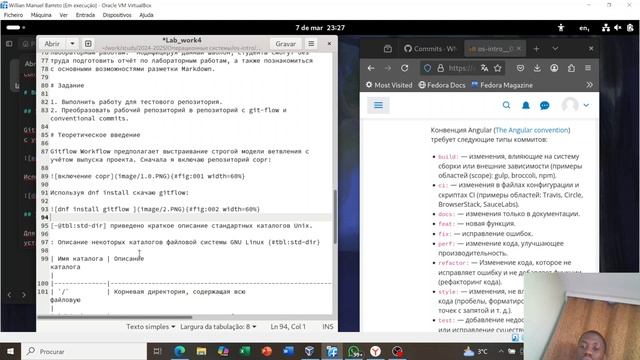Open File Explorer from taskbar
This screenshot has width=640, height=360.
point(201,351)
